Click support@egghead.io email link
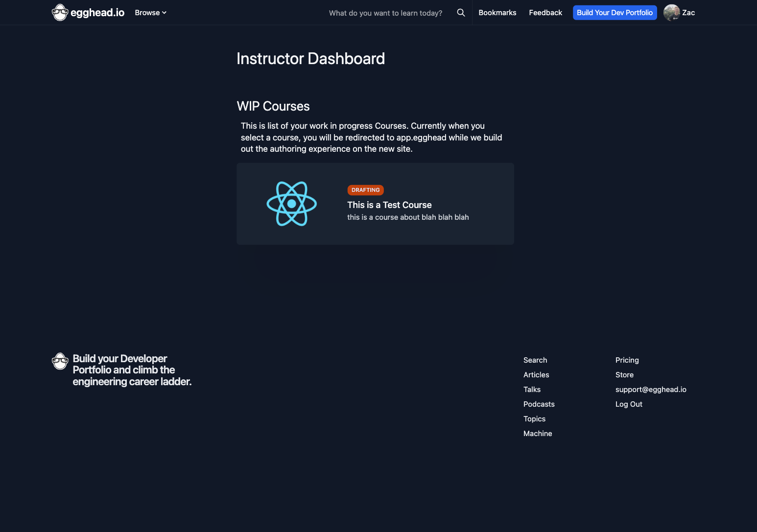The image size is (757, 532). [x=651, y=390]
